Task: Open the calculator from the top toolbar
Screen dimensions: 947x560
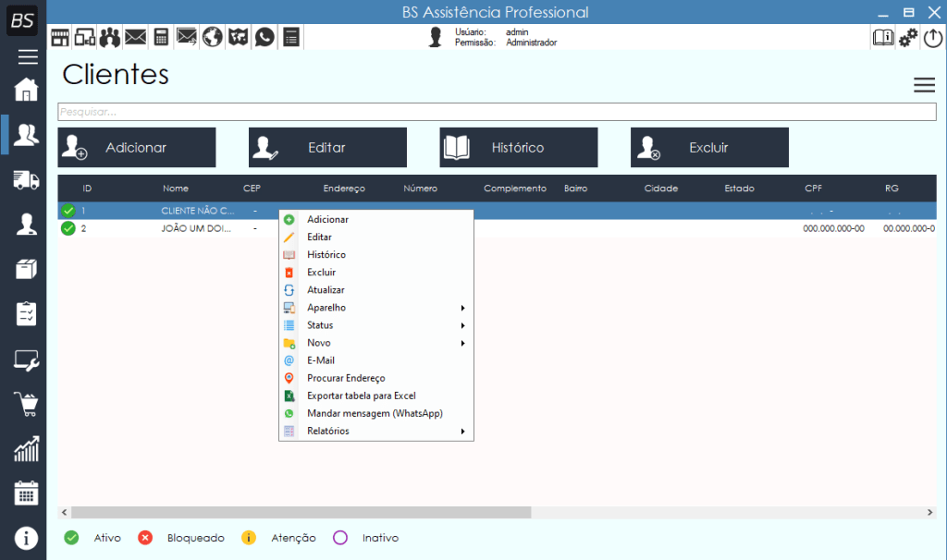Action: coord(162,37)
